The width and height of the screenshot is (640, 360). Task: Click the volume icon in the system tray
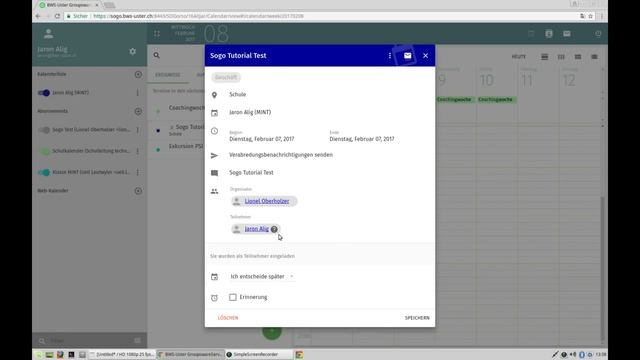click(x=573, y=354)
